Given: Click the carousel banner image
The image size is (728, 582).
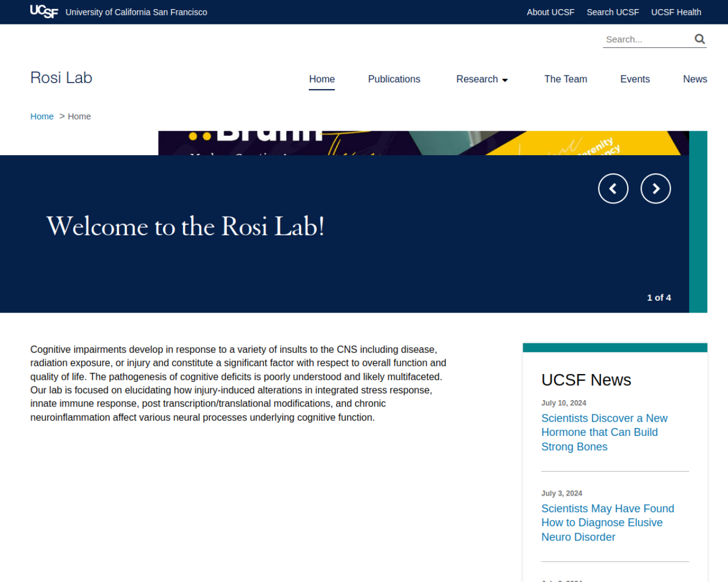Looking at the screenshot, I should [424, 143].
